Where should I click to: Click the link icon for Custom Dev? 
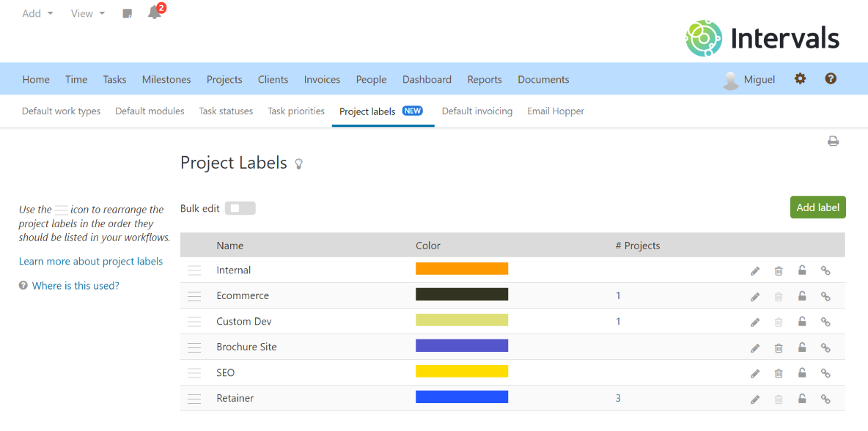click(825, 322)
